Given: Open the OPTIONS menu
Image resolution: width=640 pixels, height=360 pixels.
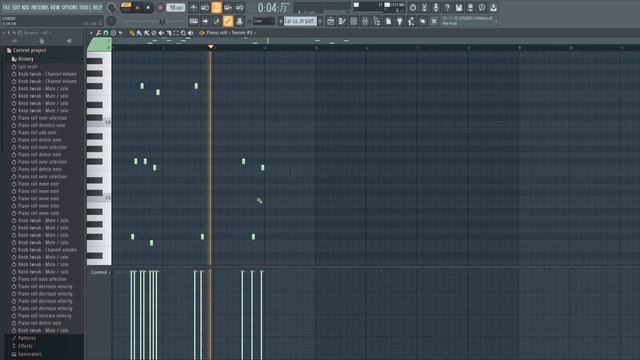Looking at the screenshot, I should coord(70,7).
